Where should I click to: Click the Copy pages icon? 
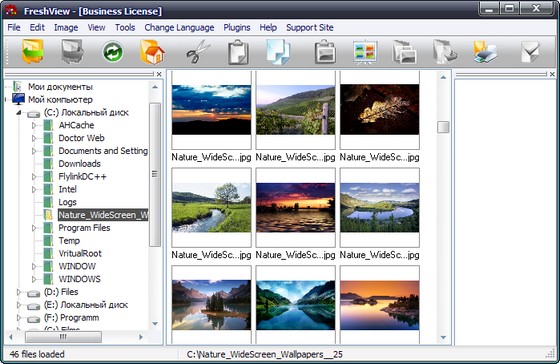click(x=278, y=52)
